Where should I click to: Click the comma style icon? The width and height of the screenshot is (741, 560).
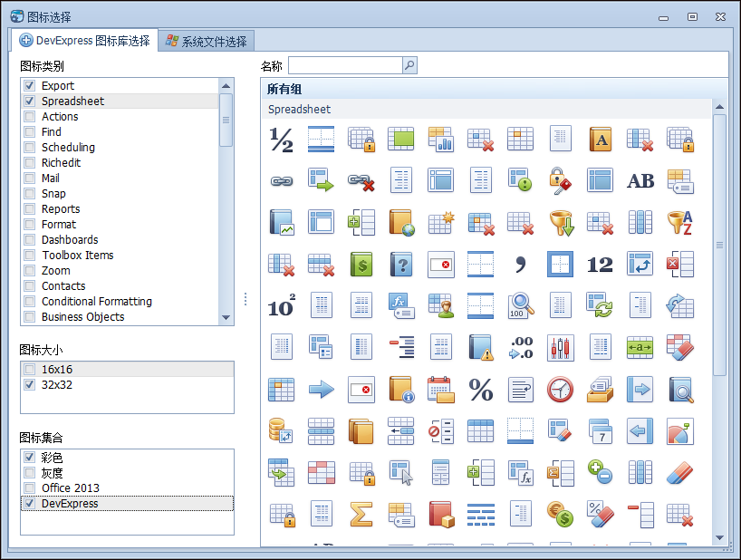click(520, 265)
